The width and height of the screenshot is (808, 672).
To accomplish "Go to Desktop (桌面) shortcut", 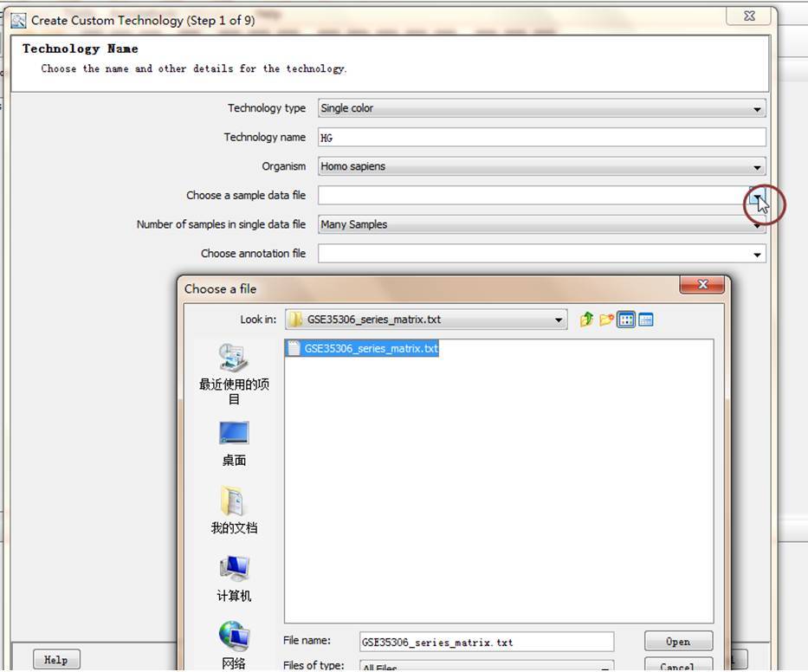I will [x=234, y=443].
